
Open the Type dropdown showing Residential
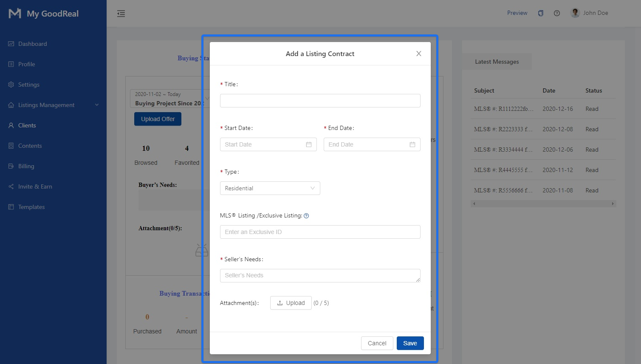coord(270,188)
